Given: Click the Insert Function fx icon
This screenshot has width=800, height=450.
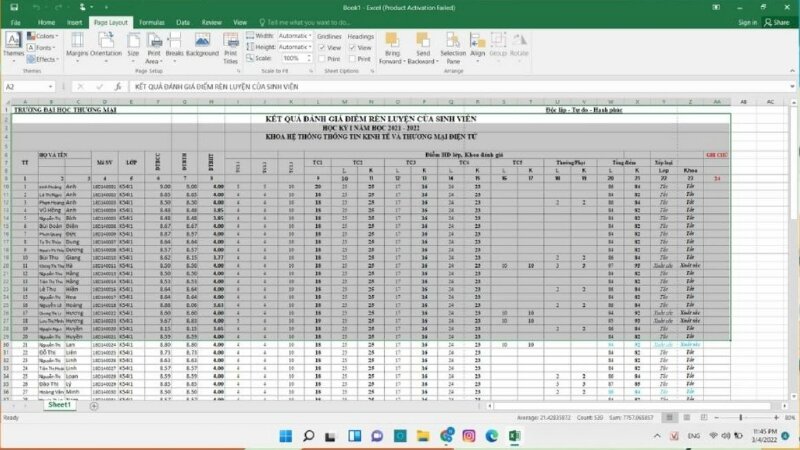Looking at the screenshot, I should pyautogui.click(x=118, y=87).
